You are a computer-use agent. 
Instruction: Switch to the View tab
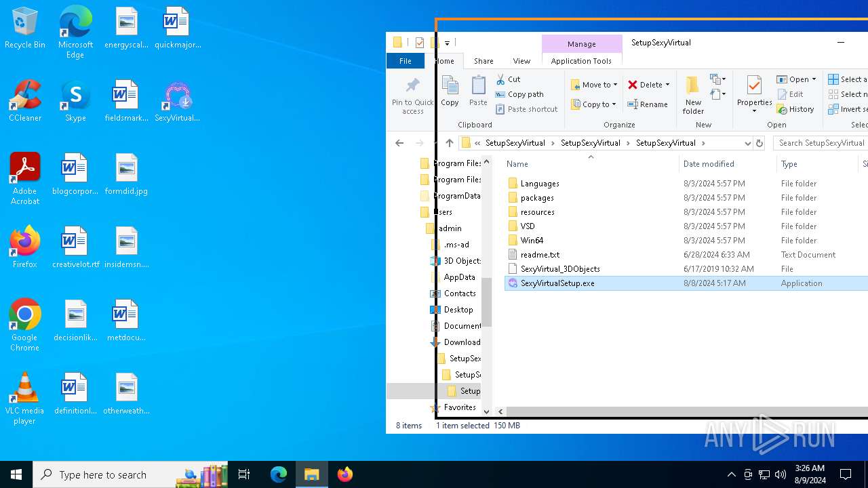[521, 61]
